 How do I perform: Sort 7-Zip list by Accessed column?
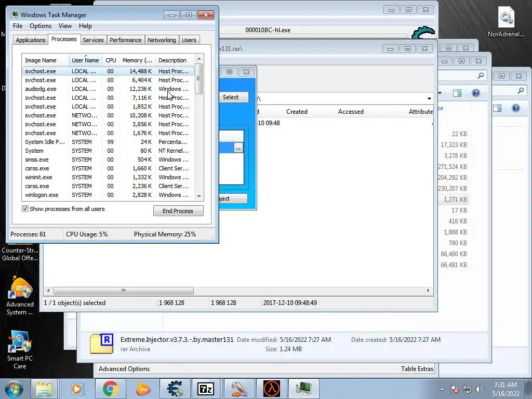click(361, 112)
